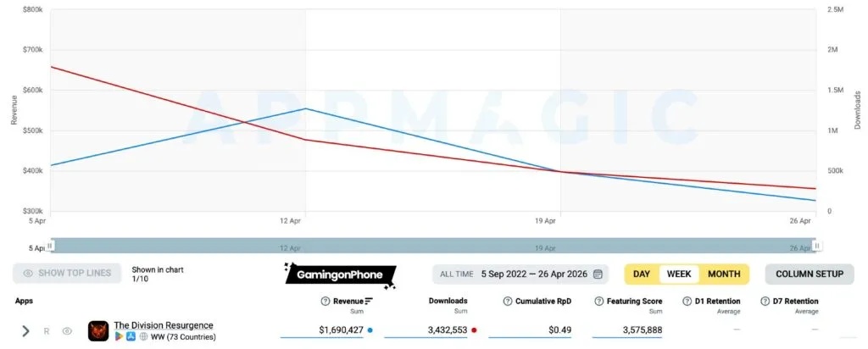868x349 pixels.
Task: Click the COLUMN SETUP button
Action: coord(809,274)
